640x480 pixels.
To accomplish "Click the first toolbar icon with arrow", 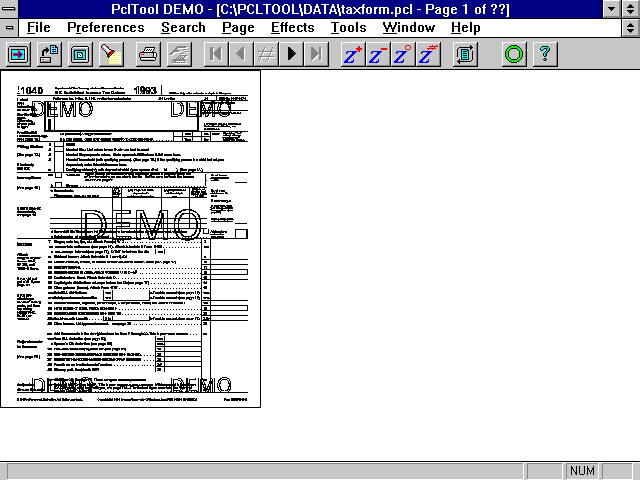I will (17, 54).
